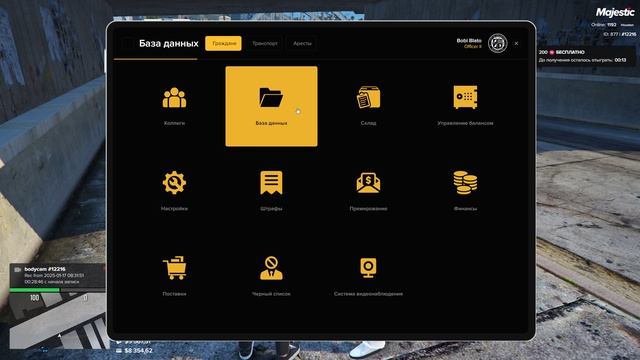Click the bodycam #12216 camera icon
Image resolution: width=640 pixels, height=360 pixels.
pyautogui.click(x=18, y=269)
